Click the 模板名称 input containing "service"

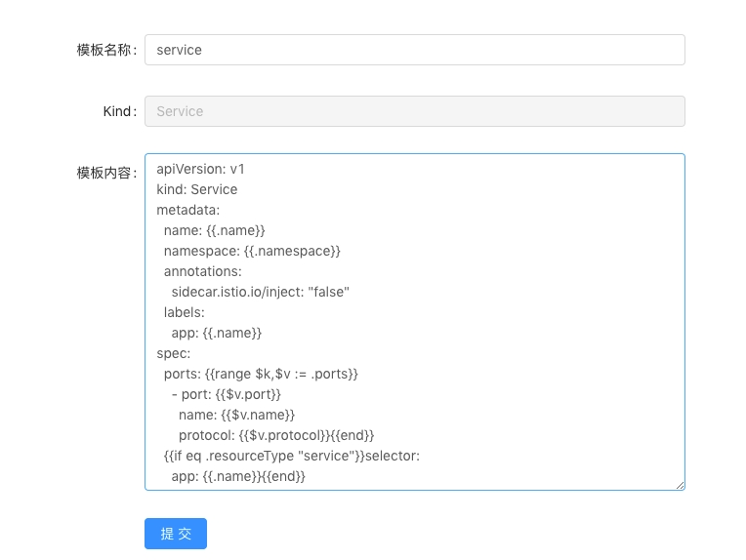click(414, 50)
